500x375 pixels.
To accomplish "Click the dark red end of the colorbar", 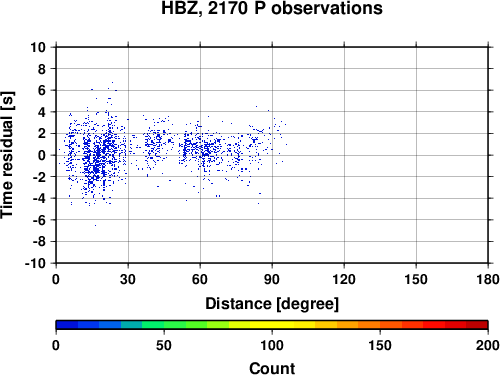I will pos(477,325).
